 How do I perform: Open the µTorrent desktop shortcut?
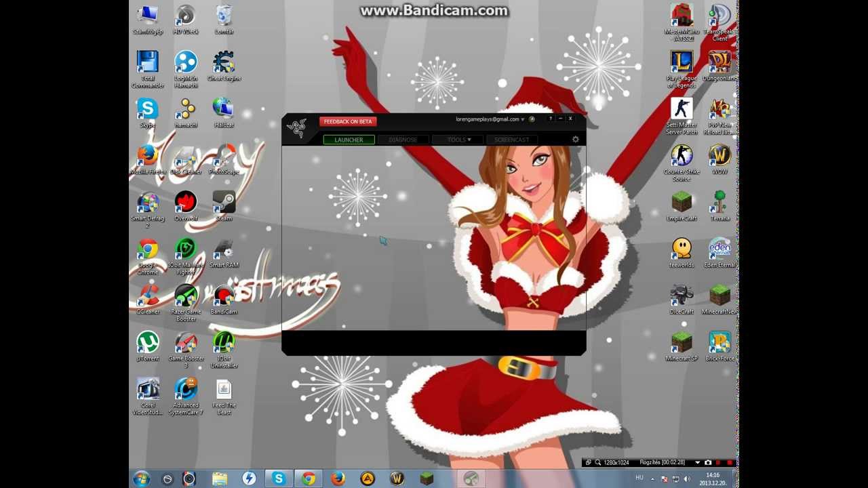click(x=148, y=347)
